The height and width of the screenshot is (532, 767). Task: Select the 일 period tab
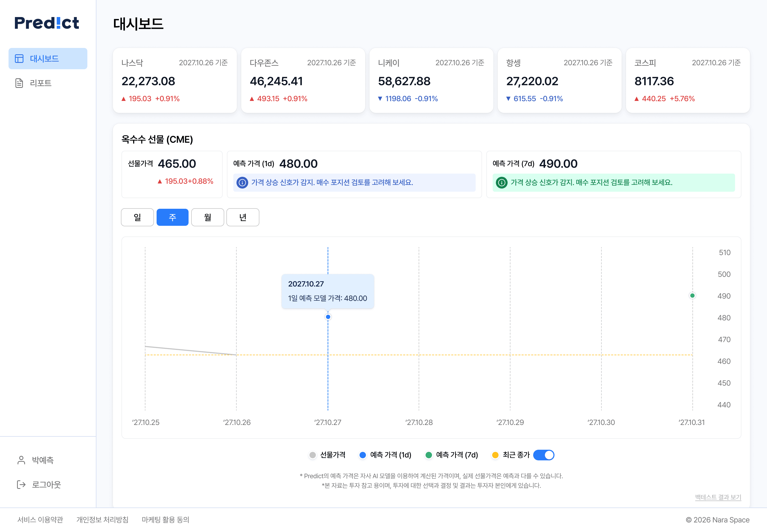coord(137,217)
